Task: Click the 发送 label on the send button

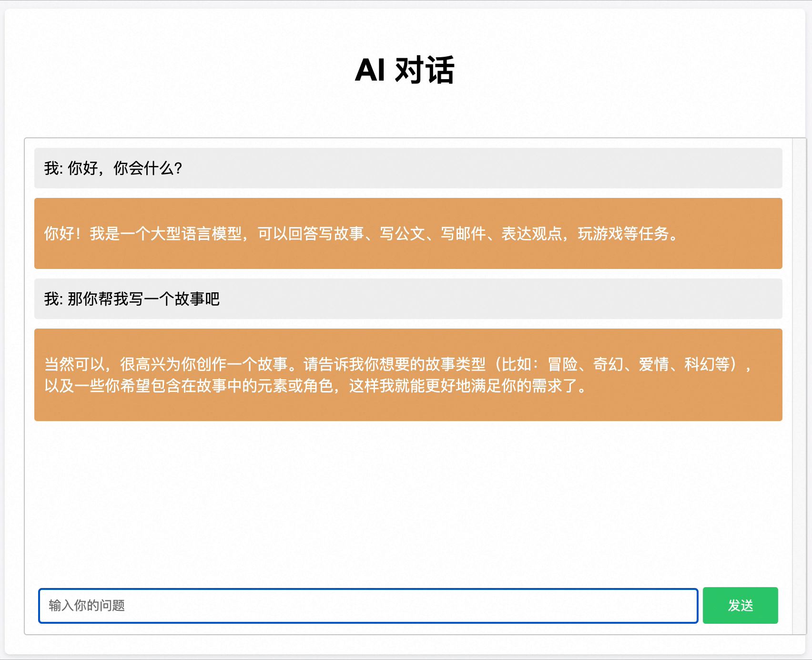Action: pyautogui.click(x=741, y=606)
